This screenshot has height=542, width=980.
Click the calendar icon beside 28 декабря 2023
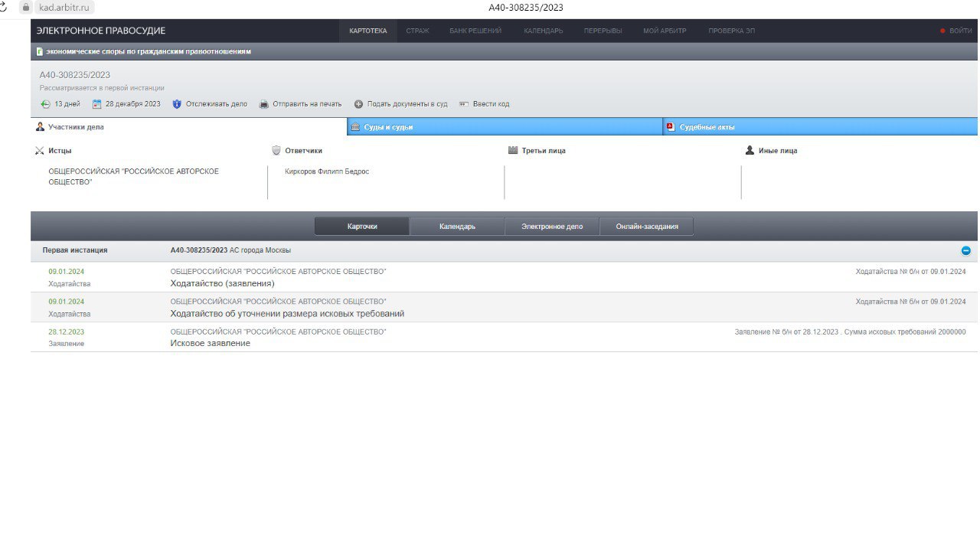[97, 104]
